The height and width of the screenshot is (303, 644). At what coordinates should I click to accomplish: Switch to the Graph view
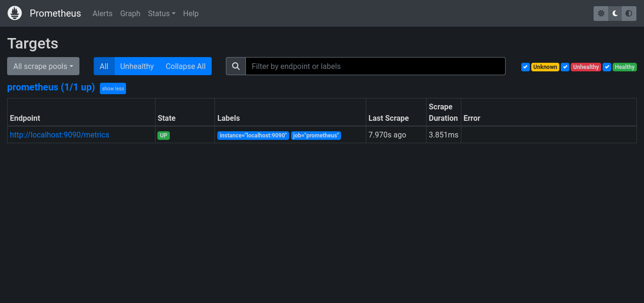[130, 13]
